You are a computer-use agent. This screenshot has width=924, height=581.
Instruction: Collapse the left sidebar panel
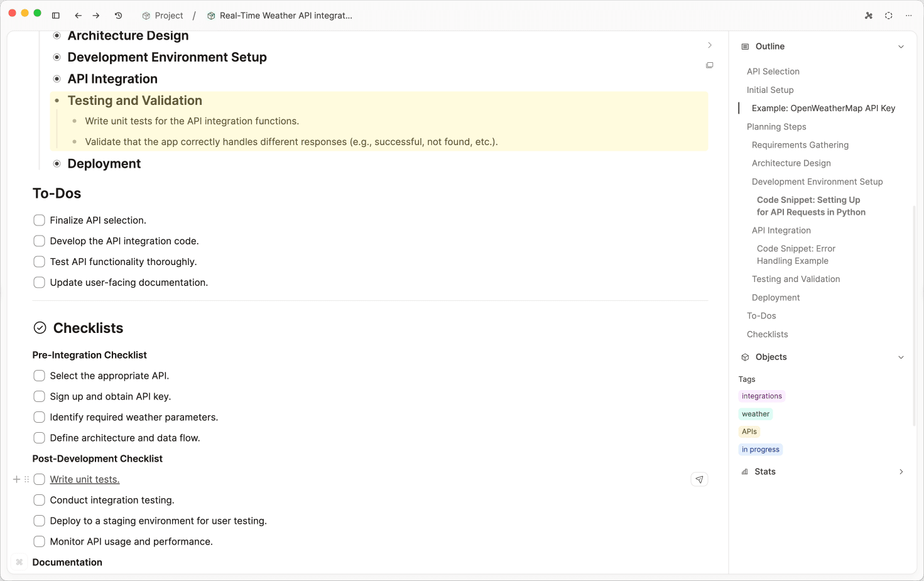pos(55,15)
